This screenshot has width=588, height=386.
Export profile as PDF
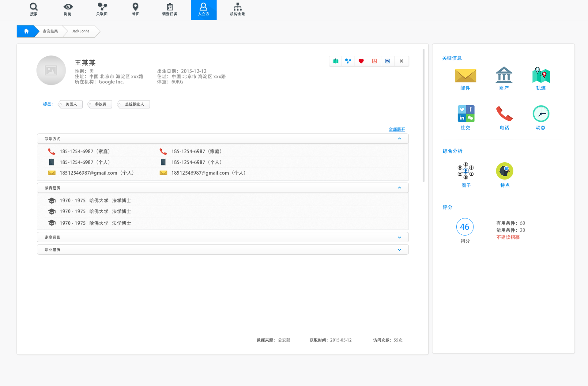pos(374,61)
